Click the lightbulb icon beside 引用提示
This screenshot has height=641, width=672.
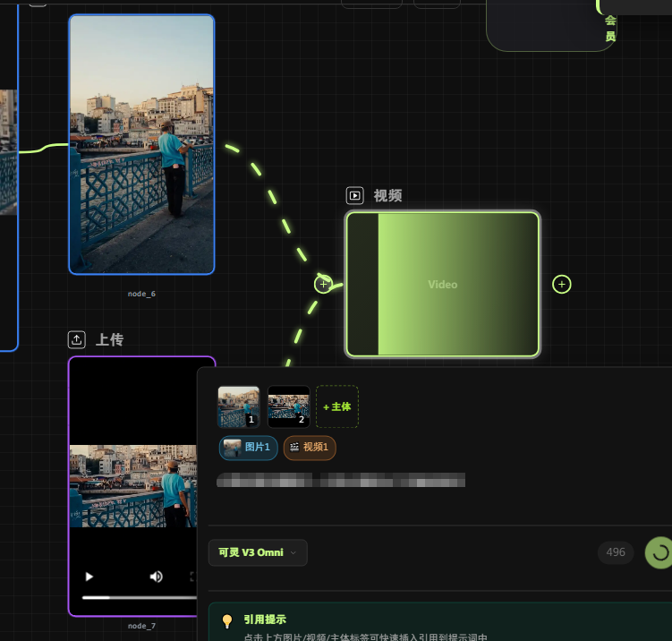pyautogui.click(x=227, y=620)
